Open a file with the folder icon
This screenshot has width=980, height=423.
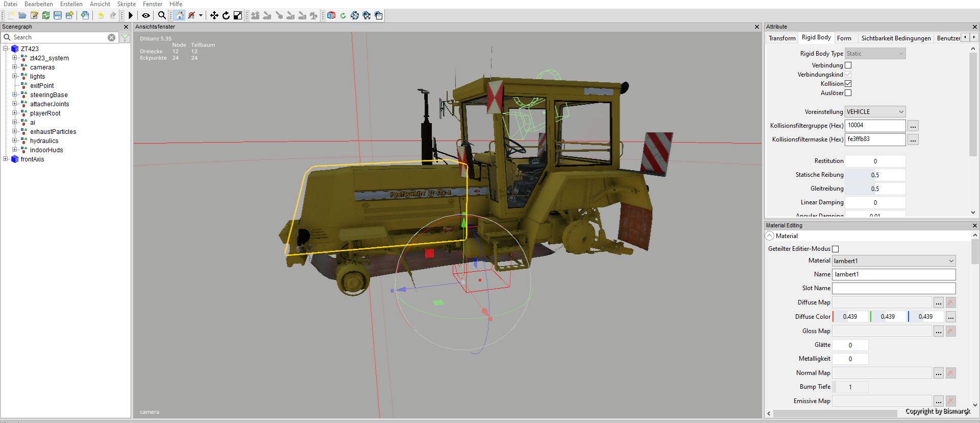[x=22, y=15]
